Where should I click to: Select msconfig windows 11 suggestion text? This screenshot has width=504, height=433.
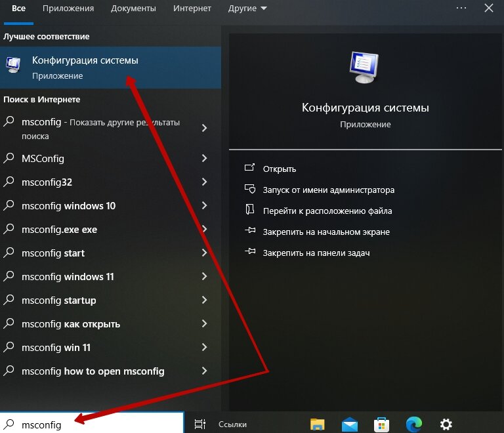68,277
